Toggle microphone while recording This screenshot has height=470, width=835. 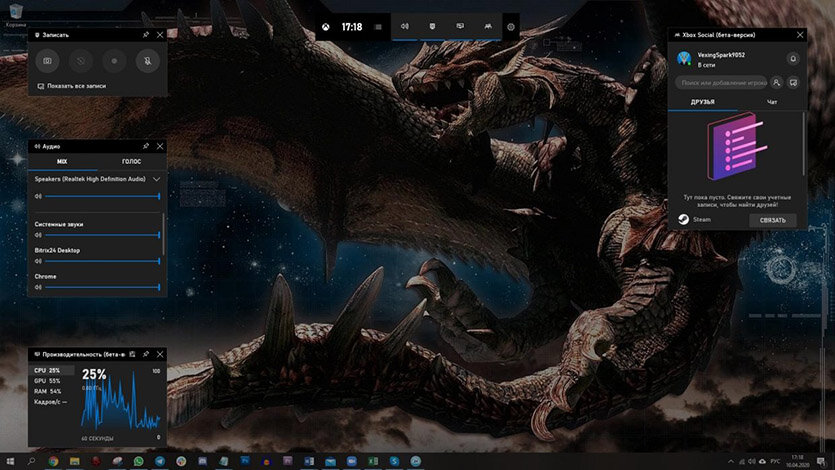point(148,61)
